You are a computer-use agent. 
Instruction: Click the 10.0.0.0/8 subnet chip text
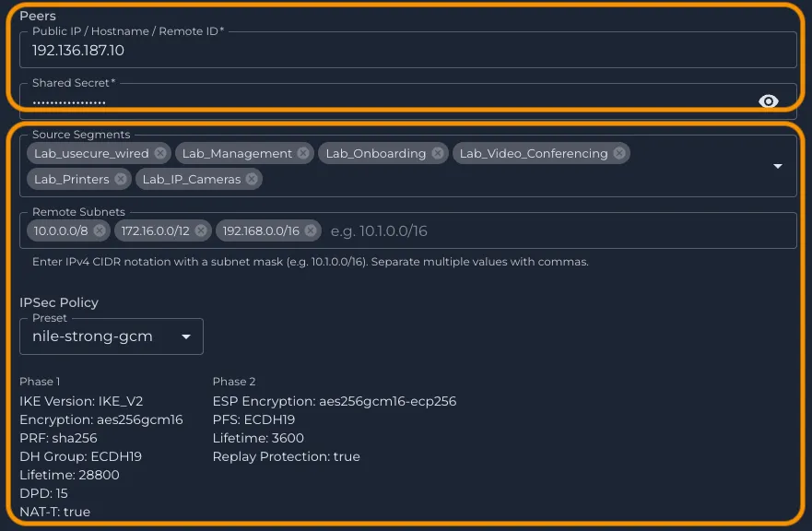pyautogui.click(x=61, y=231)
